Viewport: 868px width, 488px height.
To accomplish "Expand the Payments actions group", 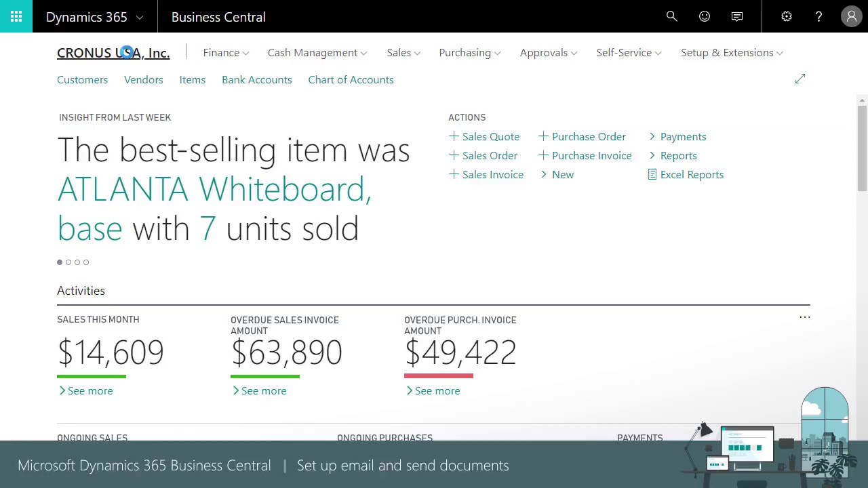I will [677, 136].
